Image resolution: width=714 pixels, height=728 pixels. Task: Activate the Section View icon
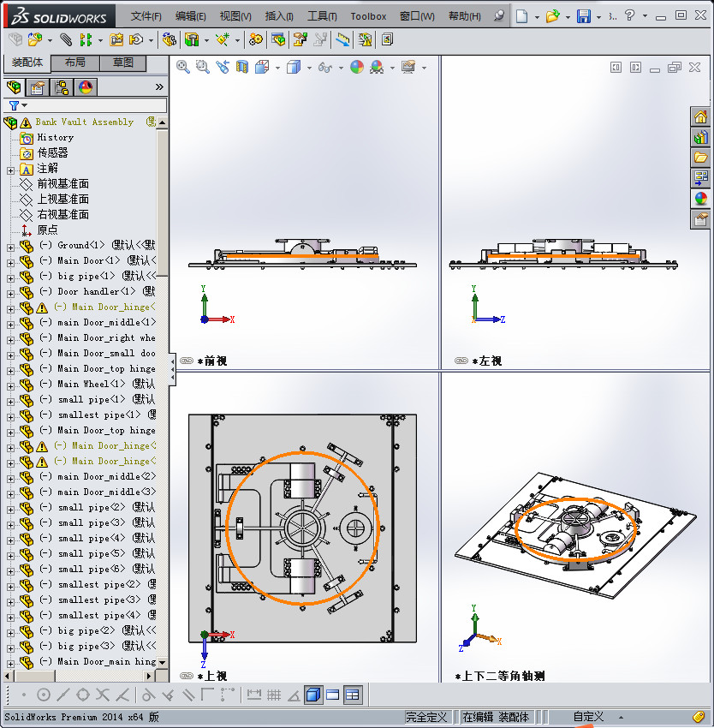click(242, 68)
